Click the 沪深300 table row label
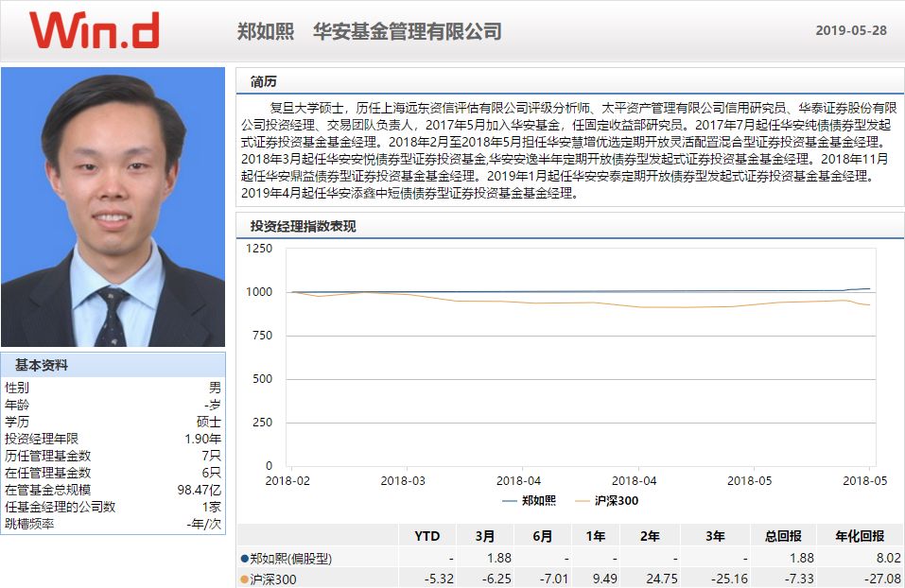The width and height of the screenshot is (905, 588). coord(273,579)
